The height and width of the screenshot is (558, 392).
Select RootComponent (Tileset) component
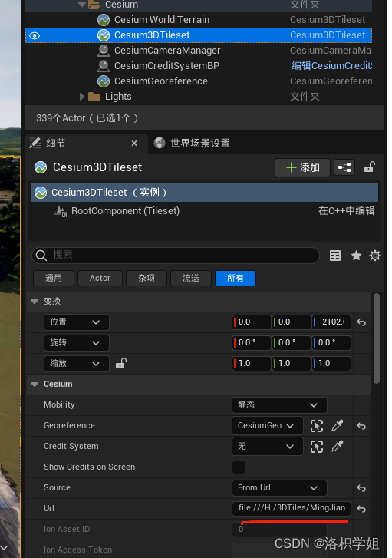pyautogui.click(x=125, y=211)
